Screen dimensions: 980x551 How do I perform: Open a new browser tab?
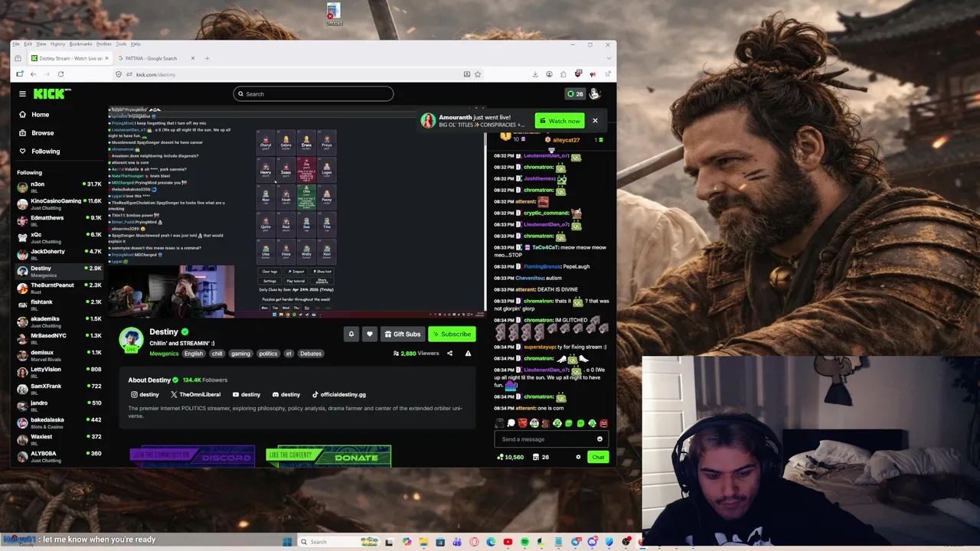coord(207,58)
